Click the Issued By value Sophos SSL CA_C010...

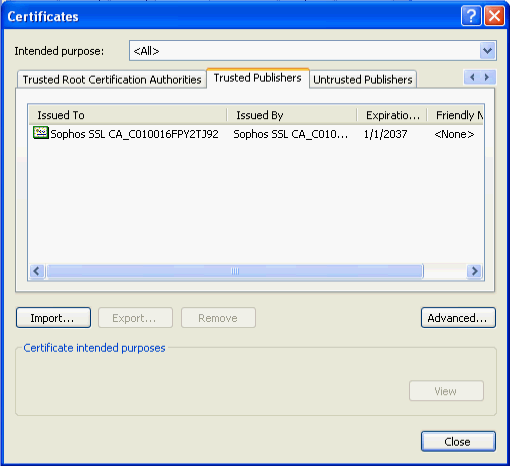[290, 134]
